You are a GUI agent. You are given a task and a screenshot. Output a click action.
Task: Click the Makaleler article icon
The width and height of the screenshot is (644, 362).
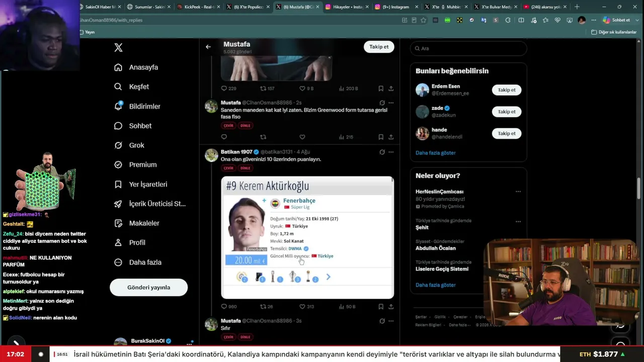pyautogui.click(x=118, y=223)
